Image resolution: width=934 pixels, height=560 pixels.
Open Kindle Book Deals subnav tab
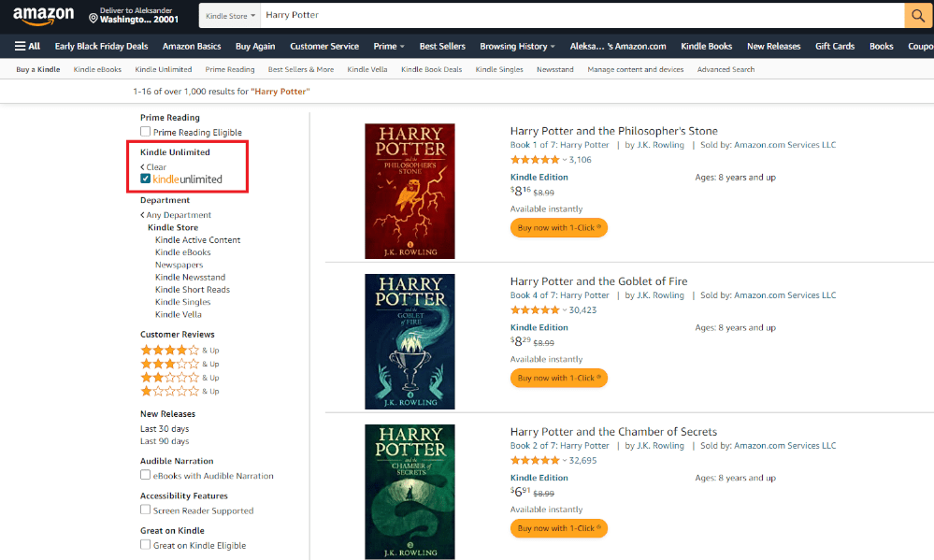coord(432,70)
